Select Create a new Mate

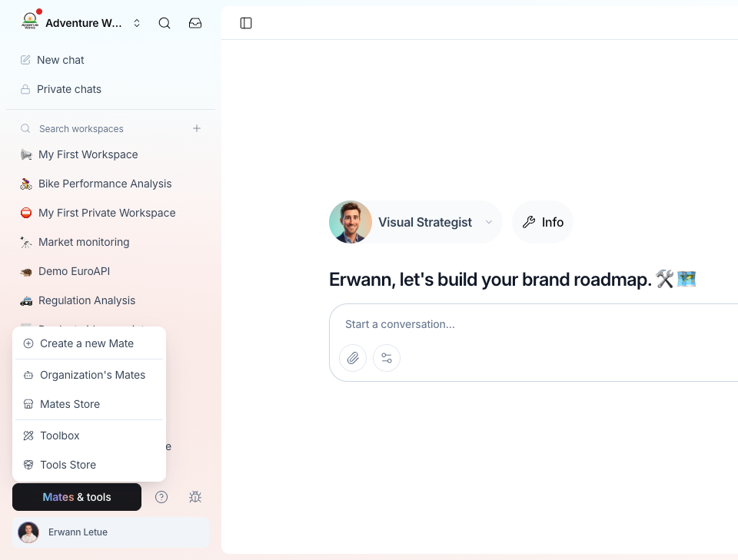[89, 343]
